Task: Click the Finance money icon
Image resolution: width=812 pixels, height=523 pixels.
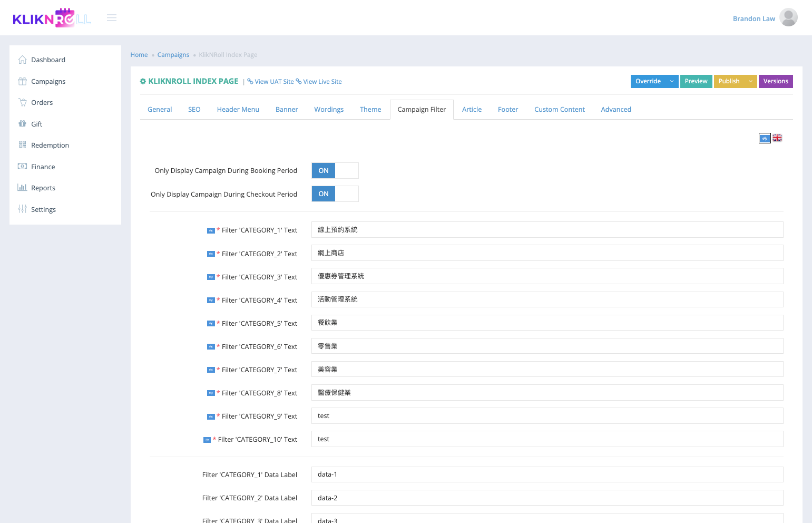Action: (x=22, y=167)
